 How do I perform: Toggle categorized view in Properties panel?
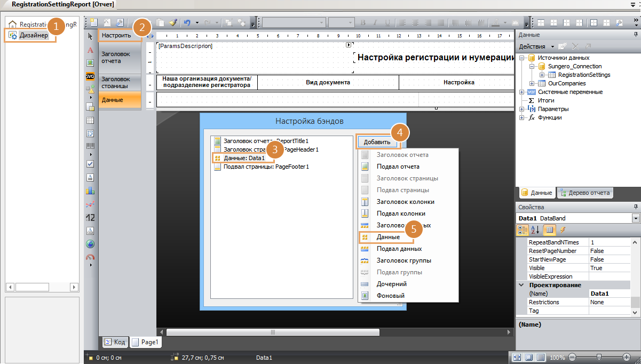(x=524, y=230)
